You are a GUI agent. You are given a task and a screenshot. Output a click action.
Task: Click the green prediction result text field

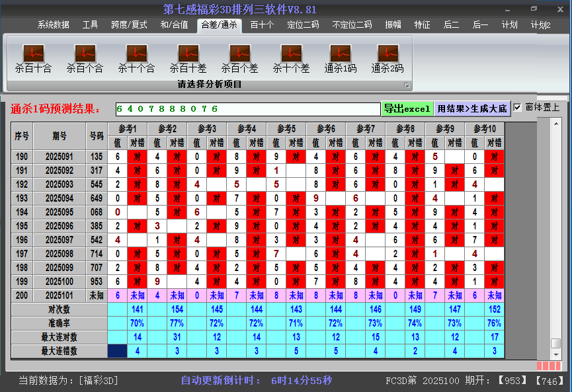tap(247, 109)
